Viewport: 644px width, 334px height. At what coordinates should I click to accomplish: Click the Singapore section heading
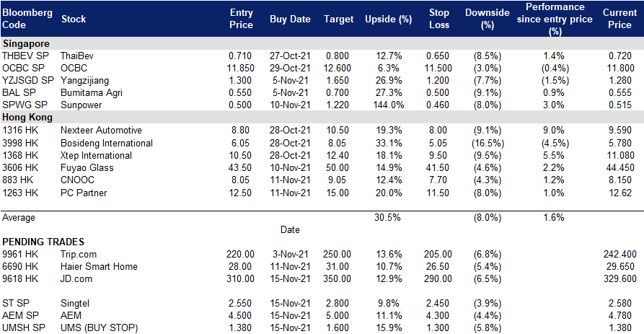(26, 43)
